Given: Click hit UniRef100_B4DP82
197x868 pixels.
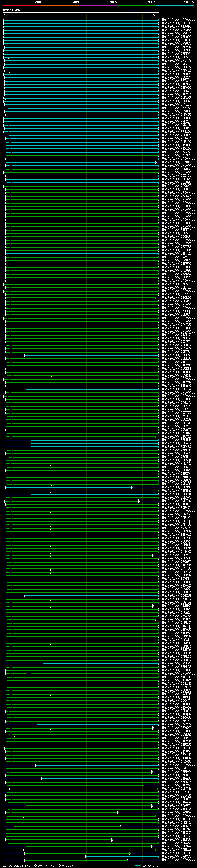Looking at the screenshot, I should tap(177, 839).
